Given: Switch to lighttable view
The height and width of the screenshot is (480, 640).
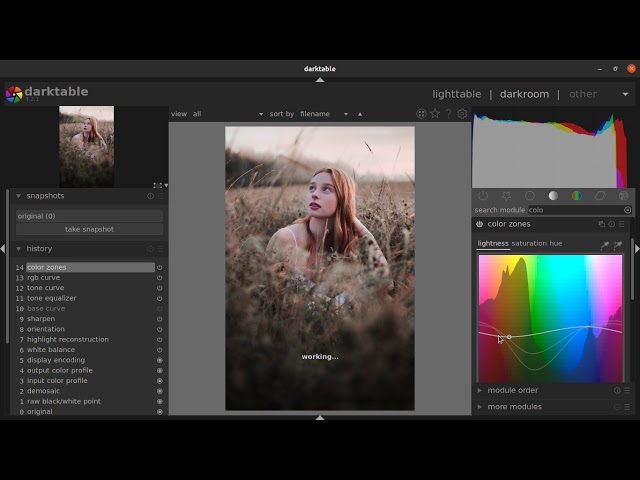Looking at the screenshot, I should coord(457,94).
